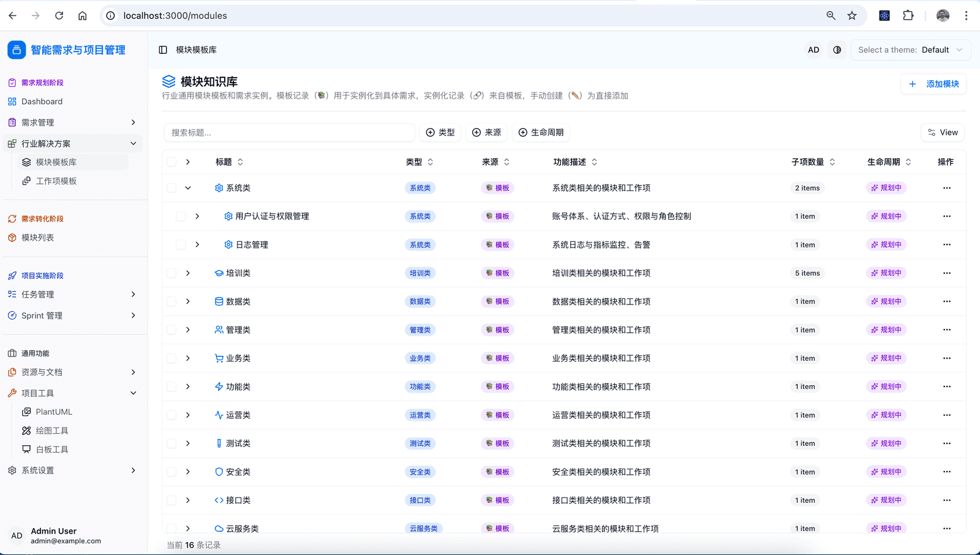Switch to 工作项模板 in the sidebar

pyautogui.click(x=57, y=180)
